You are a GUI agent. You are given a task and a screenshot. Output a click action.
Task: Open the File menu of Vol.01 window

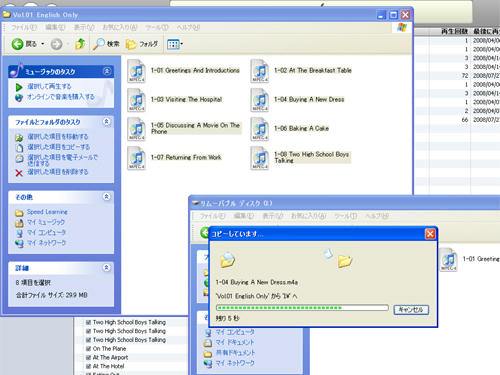[x=23, y=27]
